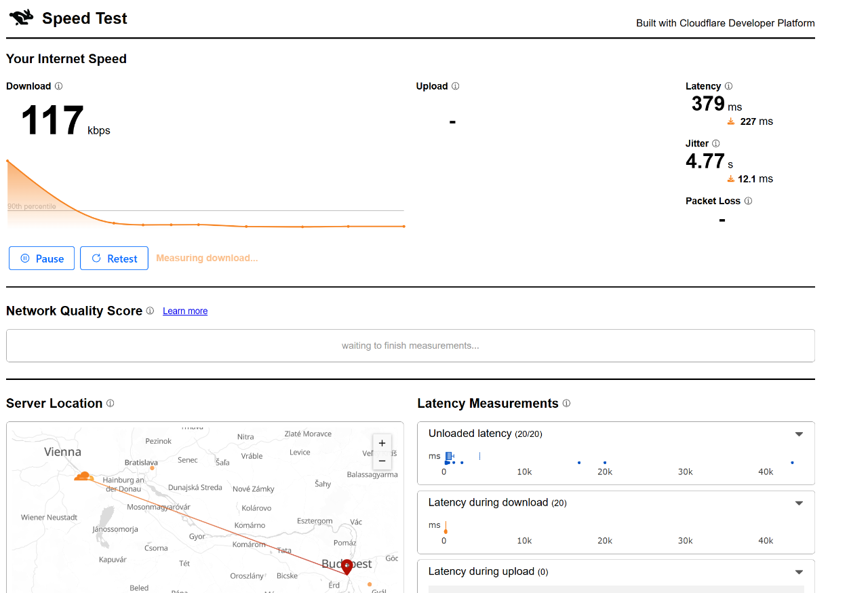The height and width of the screenshot is (593, 868).
Task: Click the red location pin near Budapest
Action: pos(347,567)
